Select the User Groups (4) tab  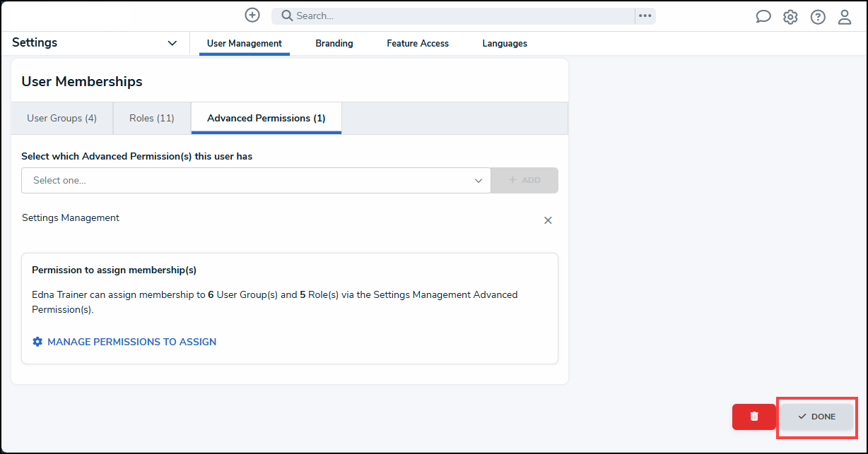pyautogui.click(x=62, y=118)
